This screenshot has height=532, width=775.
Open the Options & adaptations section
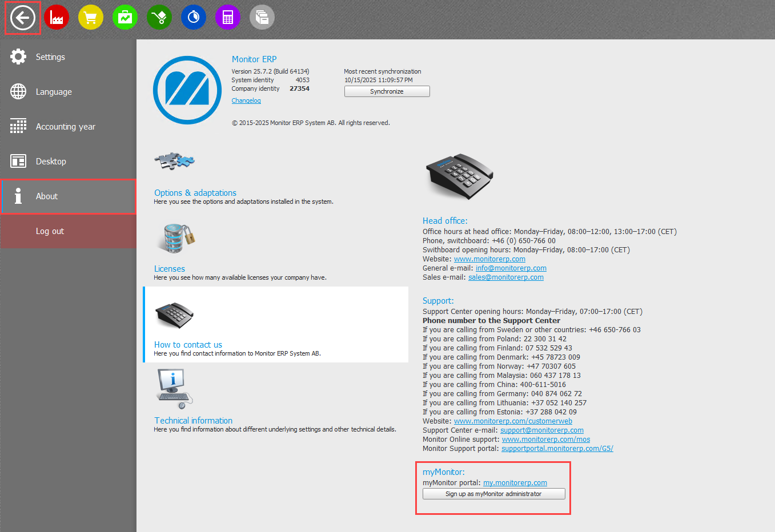point(195,193)
